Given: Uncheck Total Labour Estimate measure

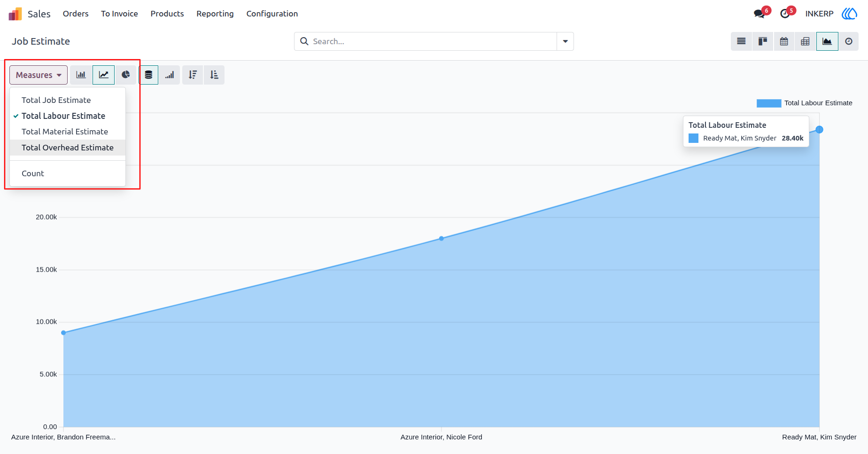Looking at the screenshot, I should [68, 116].
